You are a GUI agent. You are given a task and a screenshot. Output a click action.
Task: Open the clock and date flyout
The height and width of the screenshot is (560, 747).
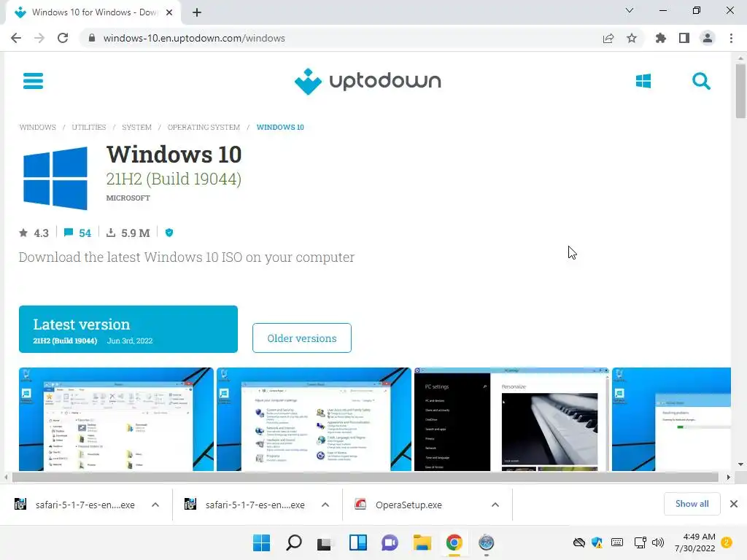point(695,542)
